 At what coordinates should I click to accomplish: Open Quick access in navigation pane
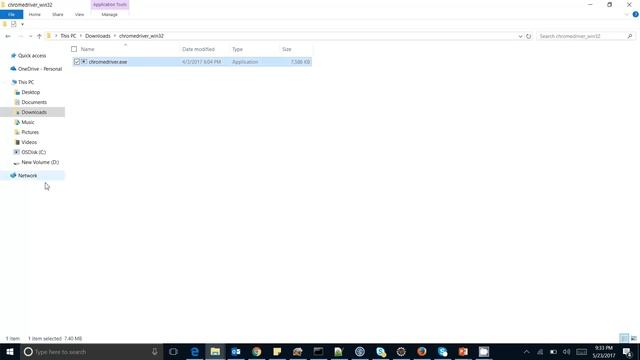[x=32, y=56]
